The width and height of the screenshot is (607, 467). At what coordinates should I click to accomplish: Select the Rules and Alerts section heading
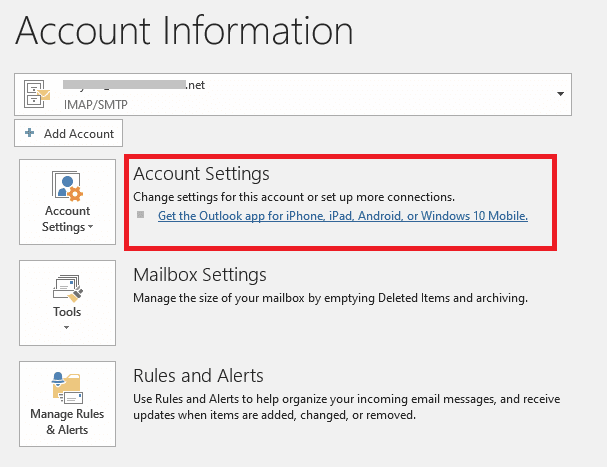pos(198,376)
